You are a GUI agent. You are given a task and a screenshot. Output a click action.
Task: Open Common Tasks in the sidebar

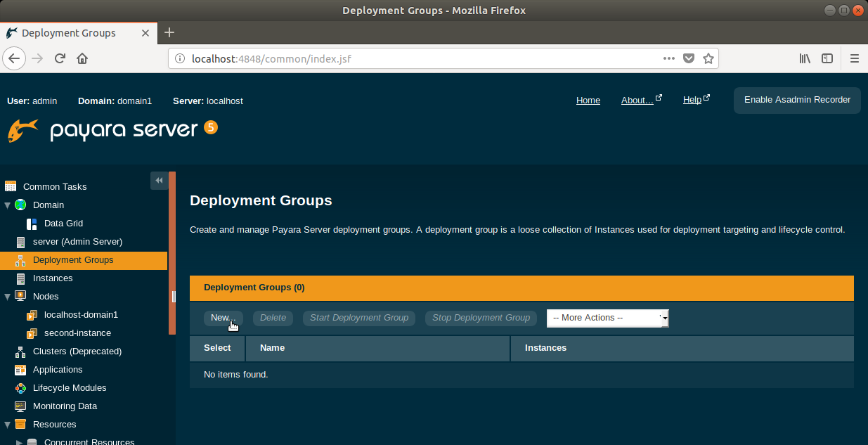[x=55, y=186]
